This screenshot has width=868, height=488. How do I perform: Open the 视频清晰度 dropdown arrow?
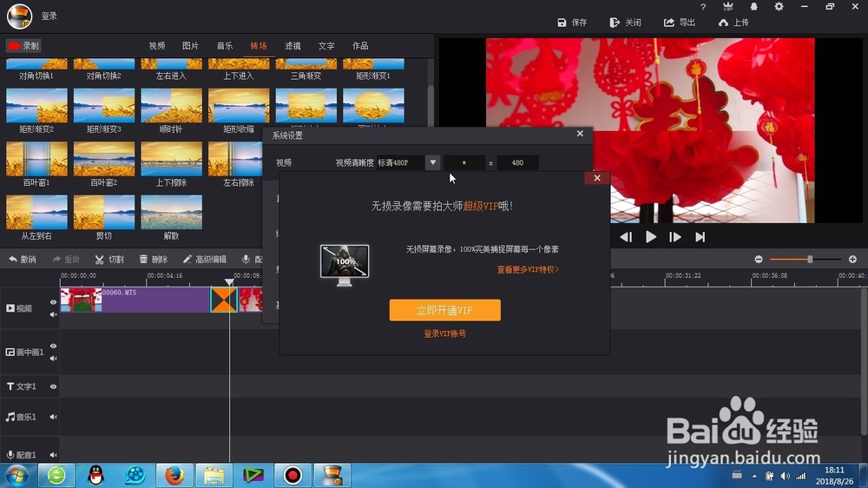(433, 162)
